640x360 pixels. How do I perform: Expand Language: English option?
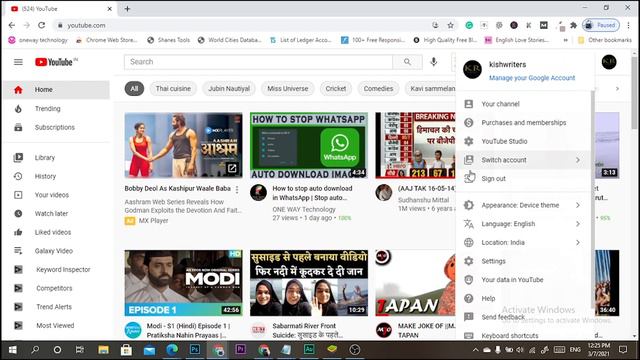point(523,224)
